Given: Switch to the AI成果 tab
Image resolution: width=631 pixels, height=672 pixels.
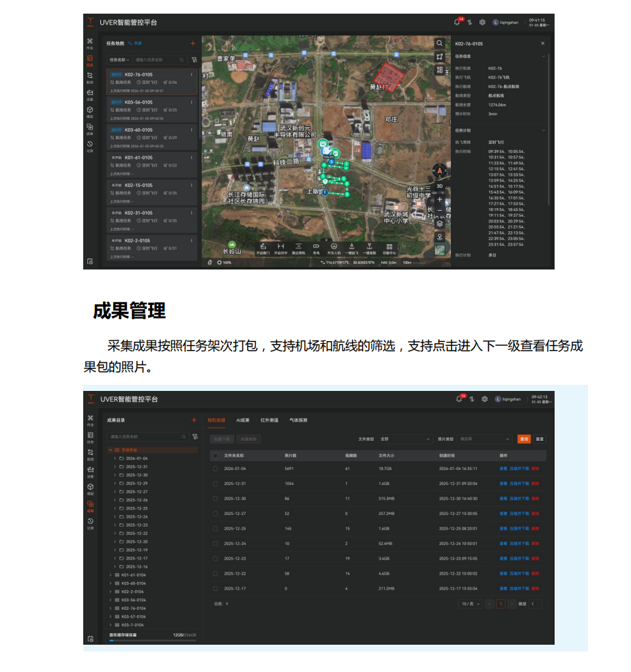Looking at the screenshot, I should tap(243, 420).
